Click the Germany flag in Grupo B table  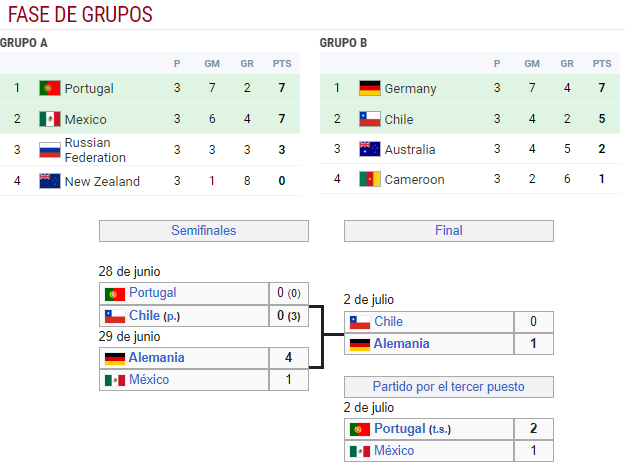point(369,88)
